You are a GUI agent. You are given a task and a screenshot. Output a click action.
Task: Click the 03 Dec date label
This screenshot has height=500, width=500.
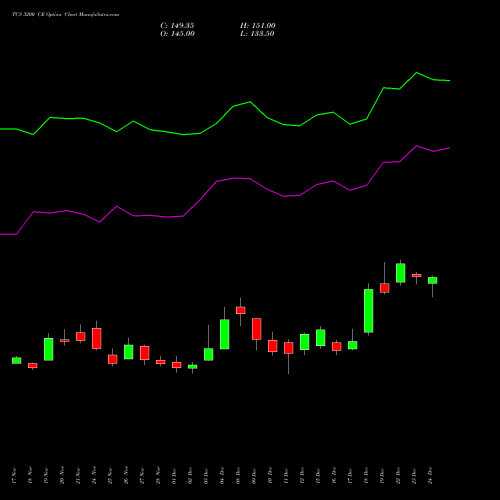click(206, 476)
